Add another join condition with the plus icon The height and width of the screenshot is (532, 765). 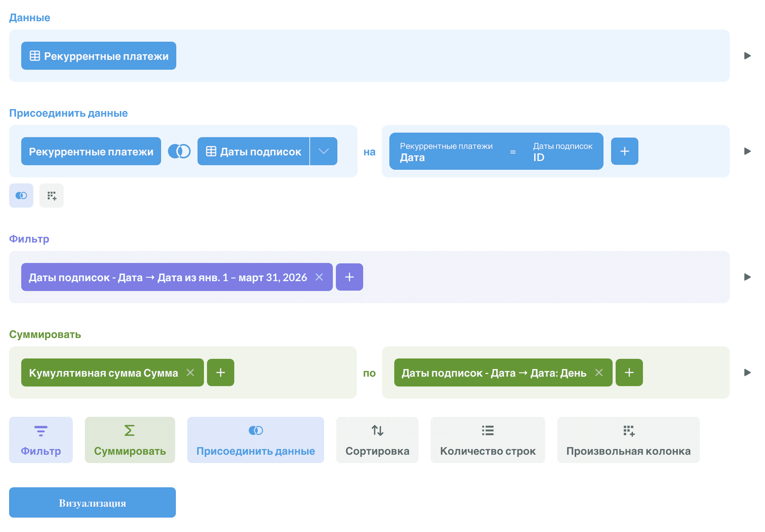(624, 151)
